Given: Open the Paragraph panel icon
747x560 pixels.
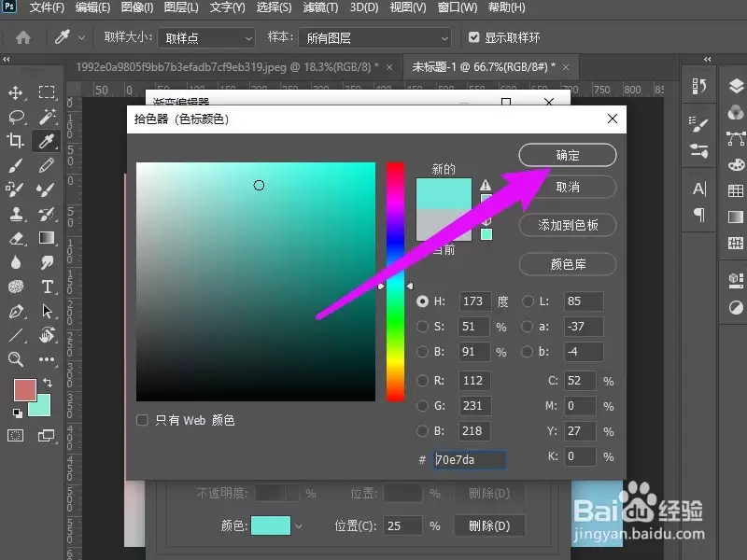Looking at the screenshot, I should (698, 215).
